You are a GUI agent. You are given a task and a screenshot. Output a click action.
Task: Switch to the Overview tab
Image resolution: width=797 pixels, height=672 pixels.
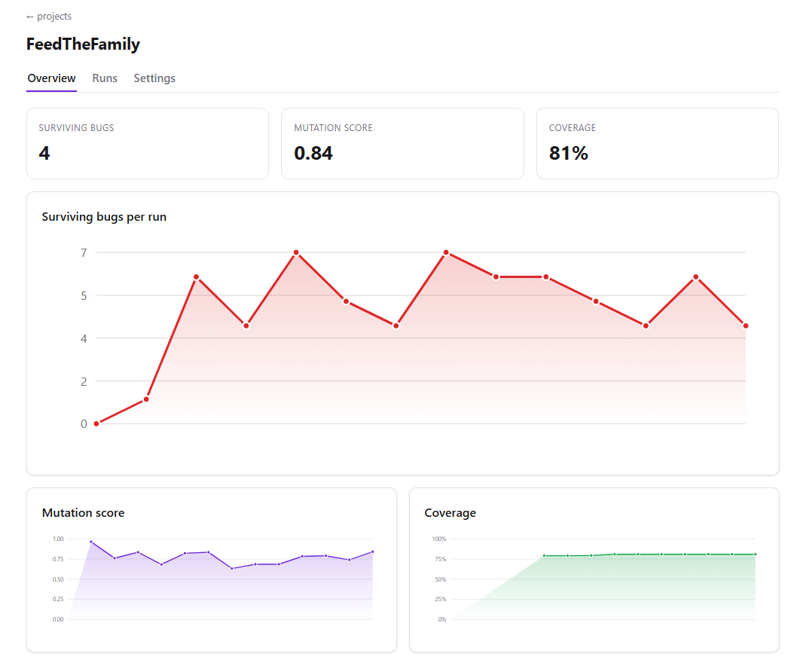(51, 78)
